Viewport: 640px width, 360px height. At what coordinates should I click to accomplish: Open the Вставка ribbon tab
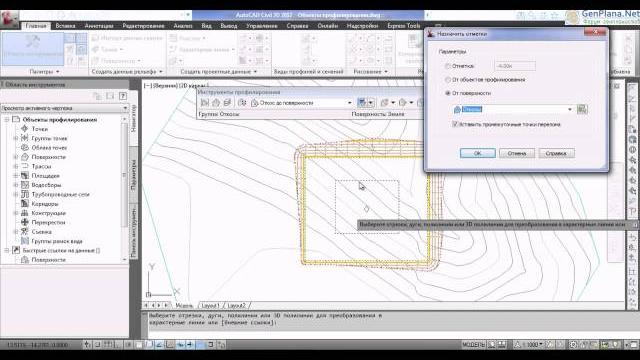click(x=65, y=26)
